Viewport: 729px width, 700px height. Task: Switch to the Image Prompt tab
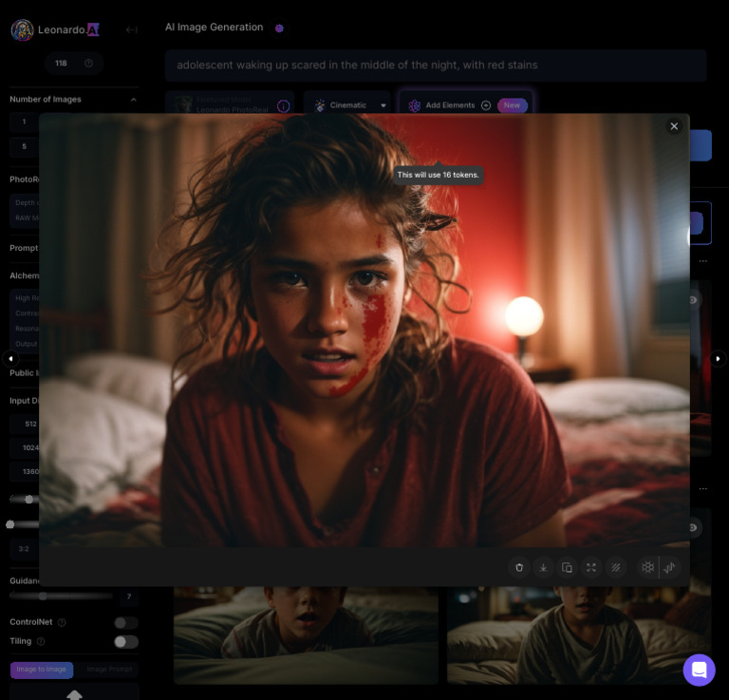(109, 670)
